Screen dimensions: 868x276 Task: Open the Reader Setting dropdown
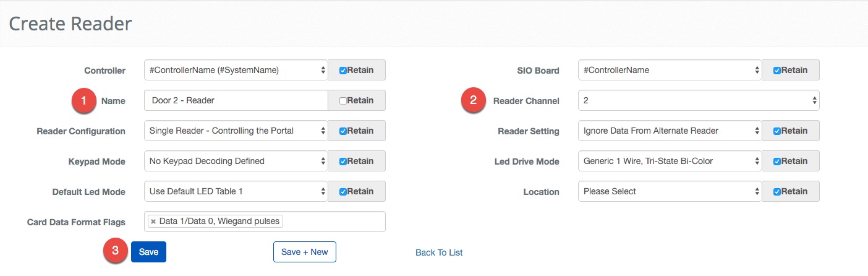tap(670, 131)
